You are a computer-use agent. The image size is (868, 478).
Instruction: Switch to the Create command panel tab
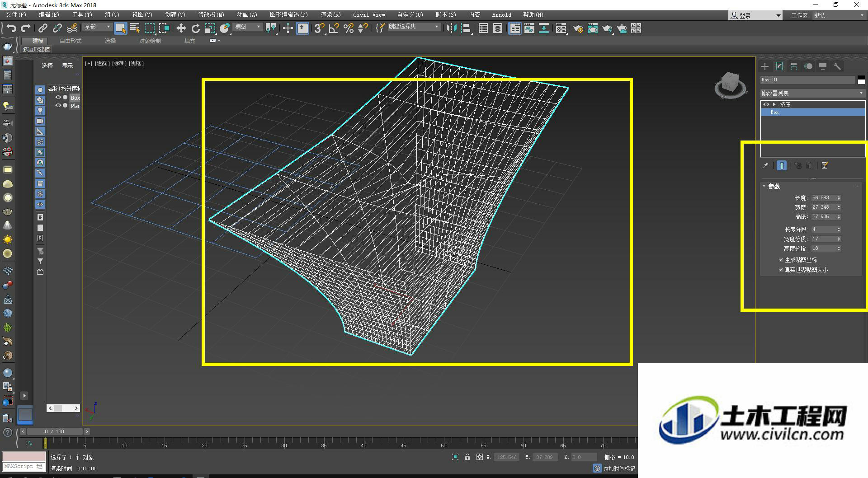pos(765,66)
